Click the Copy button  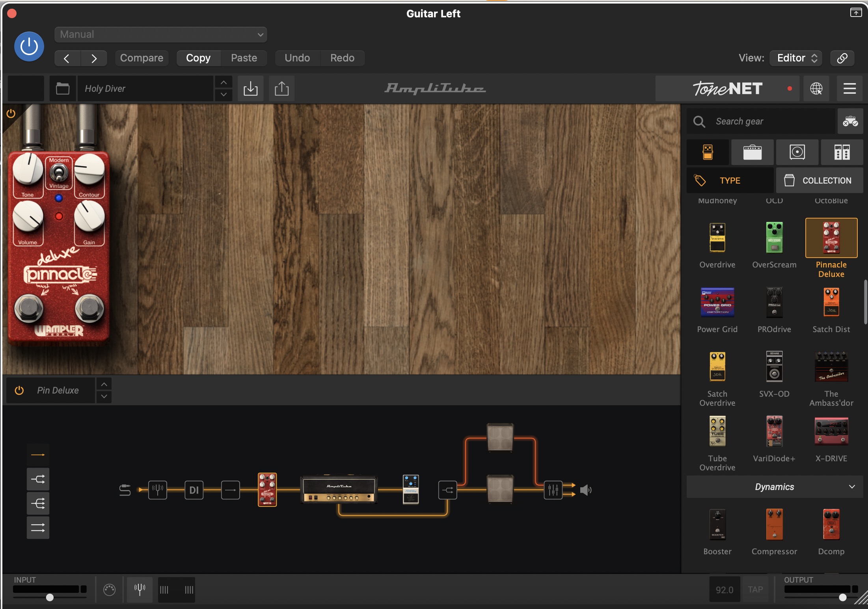[198, 58]
